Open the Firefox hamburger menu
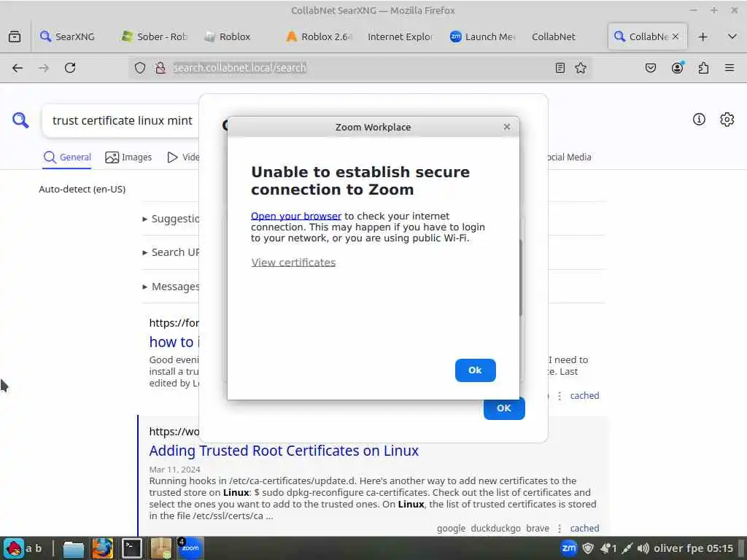Viewport: 747px width, 560px height. (729, 68)
